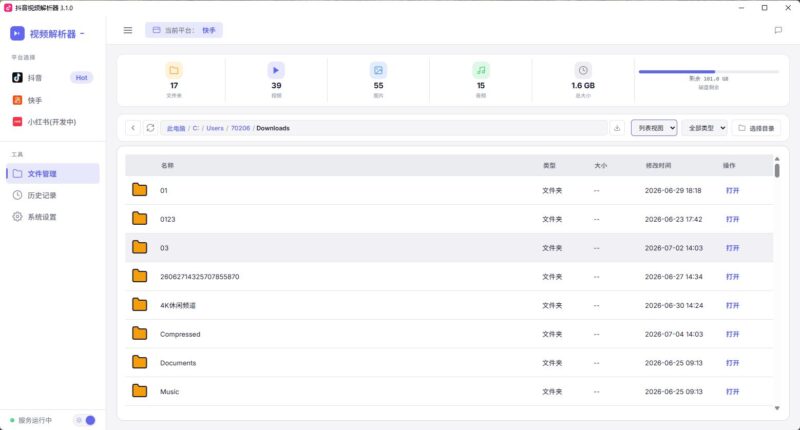
Task: Click Users in breadcrumb path
Action: point(215,128)
